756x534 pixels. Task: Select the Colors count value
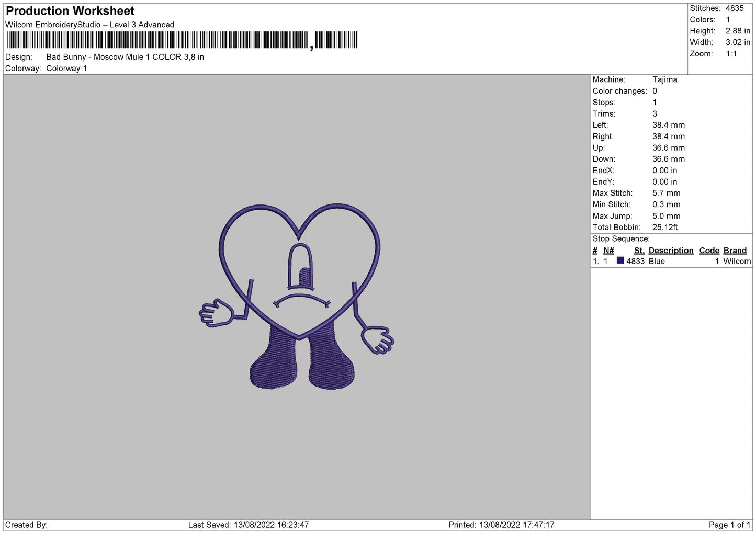[x=728, y=20]
